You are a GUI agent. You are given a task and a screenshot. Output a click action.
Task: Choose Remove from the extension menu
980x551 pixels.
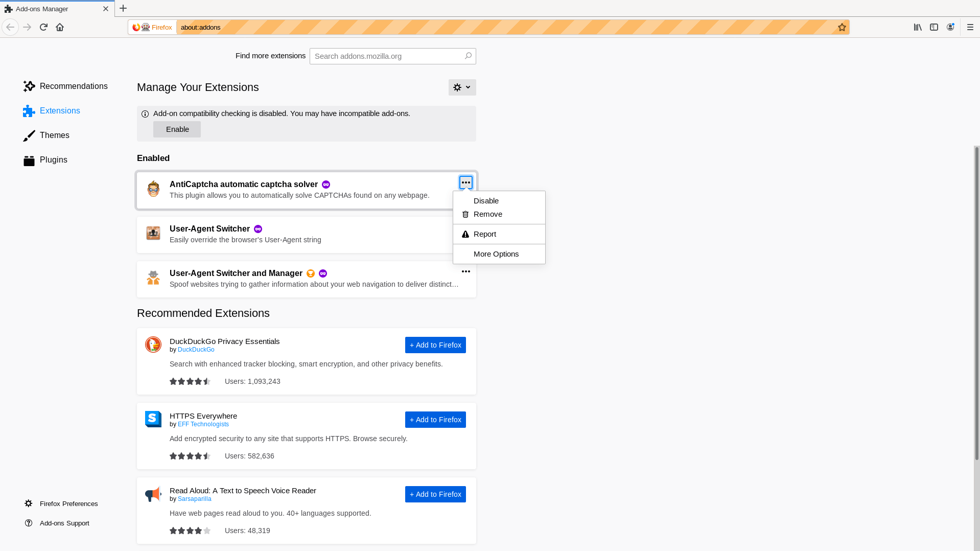[x=499, y=214]
